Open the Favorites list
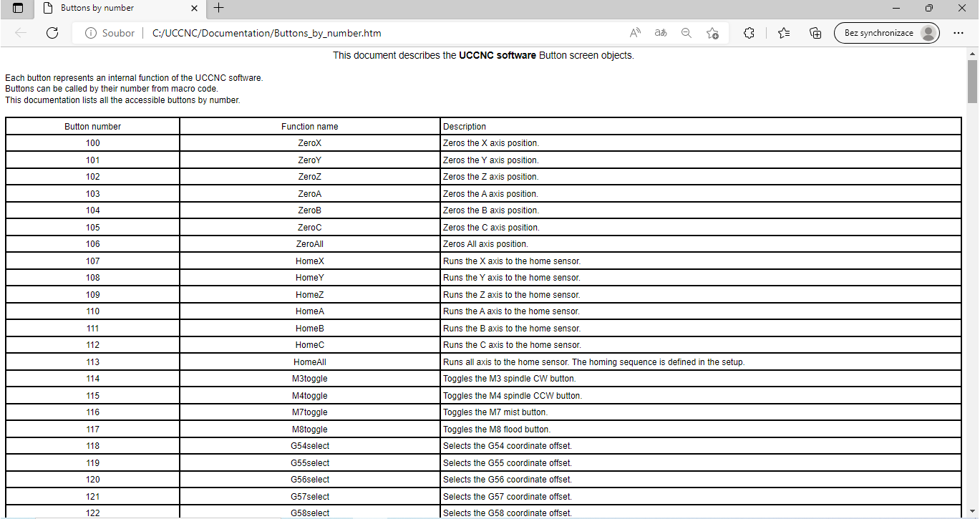The image size is (980, 519). 784,33
